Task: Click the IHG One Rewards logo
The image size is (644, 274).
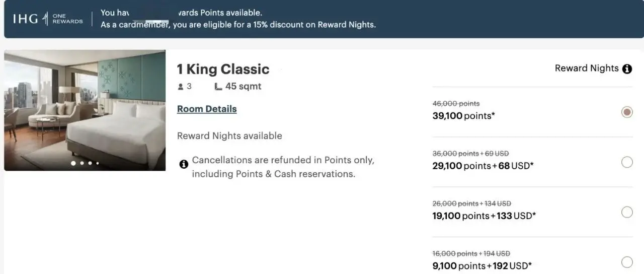Action: tap(48, 19)
